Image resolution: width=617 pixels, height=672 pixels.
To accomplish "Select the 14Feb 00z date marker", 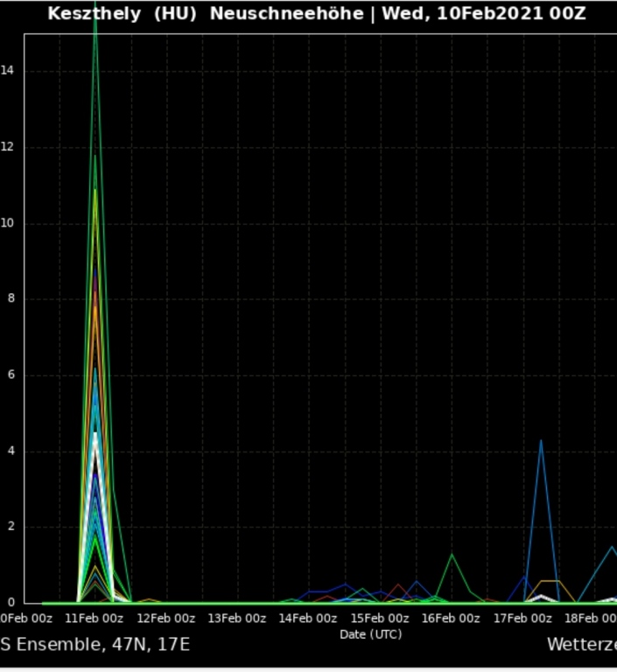I will 308,619.
